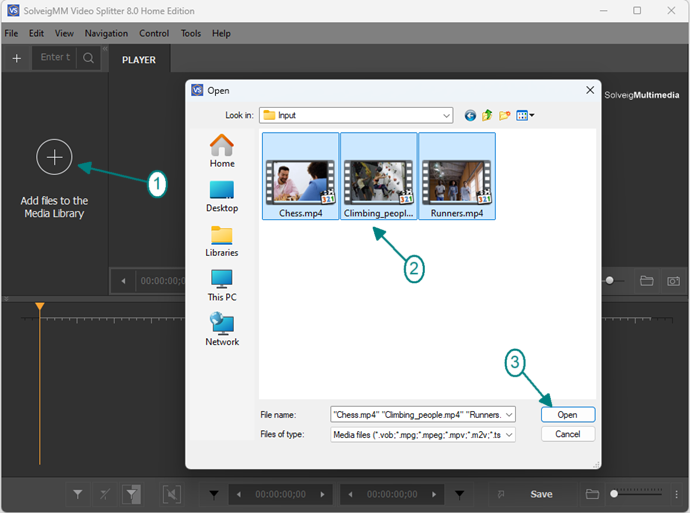Switch to the PLAYER tab

tap(139, 60)
